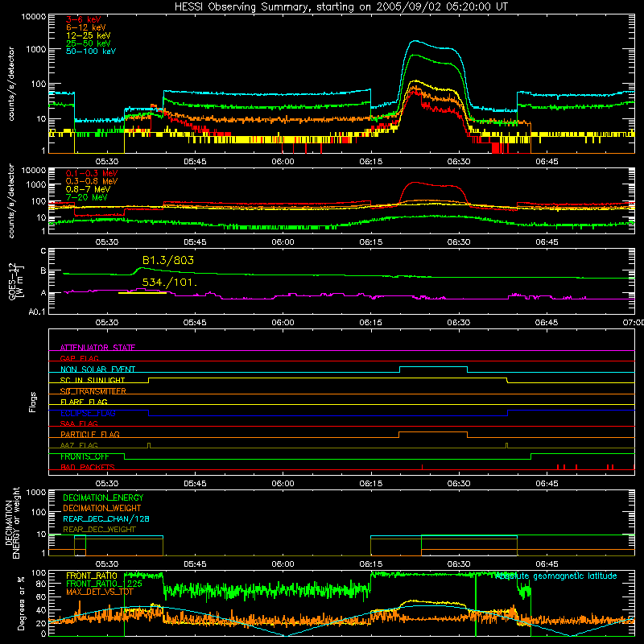Viewport: 644px width, 644px height.
Task: Click the 'Absolute geomagnetic latitude' label
Action: point(556,576)
